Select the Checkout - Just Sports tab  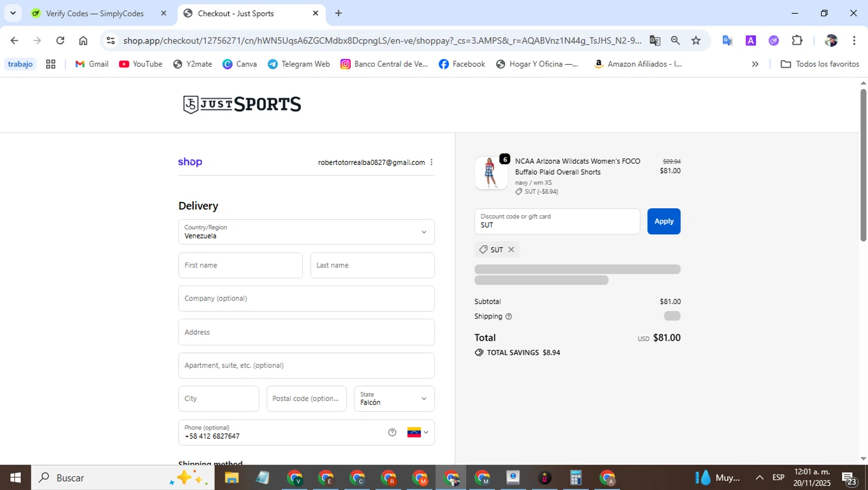tap(236, 13)
